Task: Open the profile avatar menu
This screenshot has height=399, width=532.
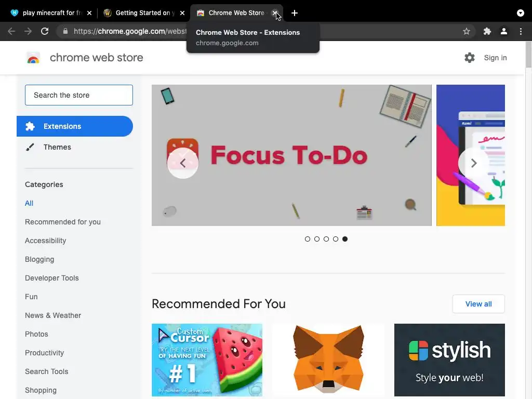Action: click(504, 31)
